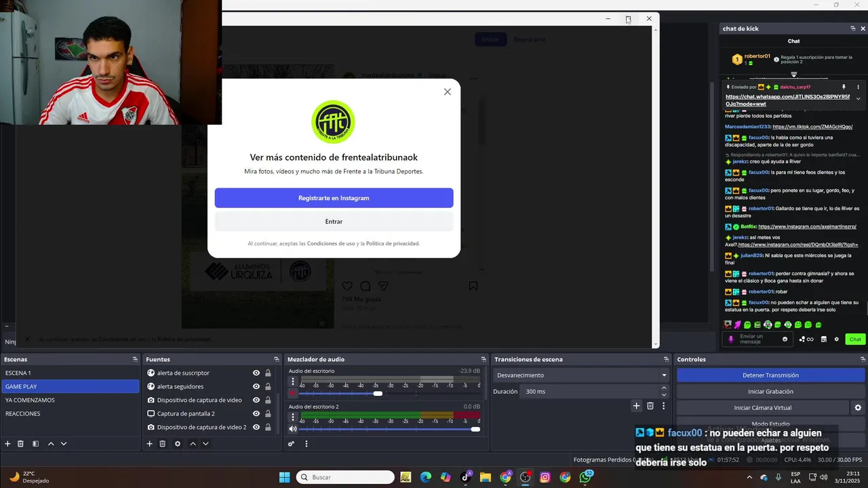The width and height of the screenshot is (868, 488).
Task: Open chat settings gear icon
Action: [836, 339]
